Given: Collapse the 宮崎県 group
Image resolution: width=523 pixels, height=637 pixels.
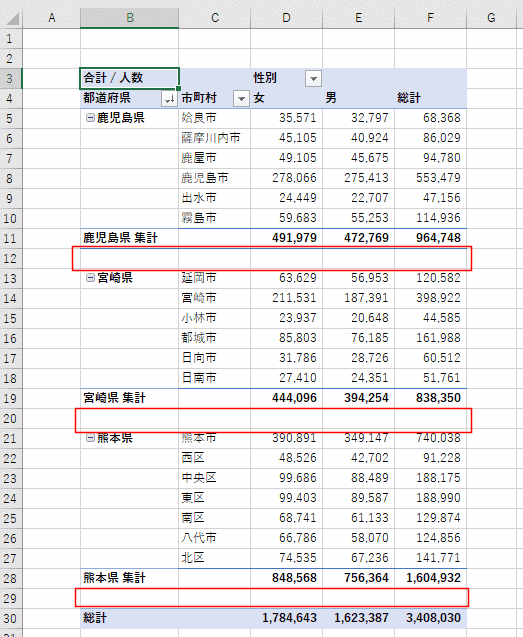Looking at the screenshot, I should pos(91,278).
